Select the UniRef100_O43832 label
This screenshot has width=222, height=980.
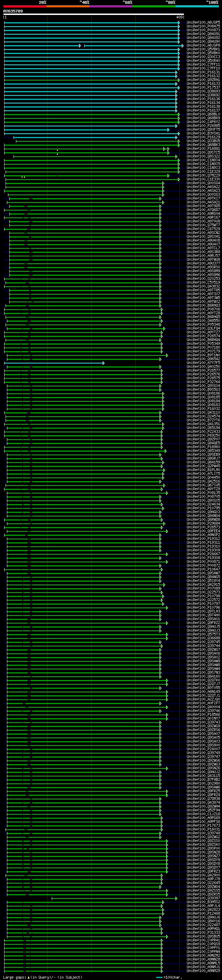[203, 286]
